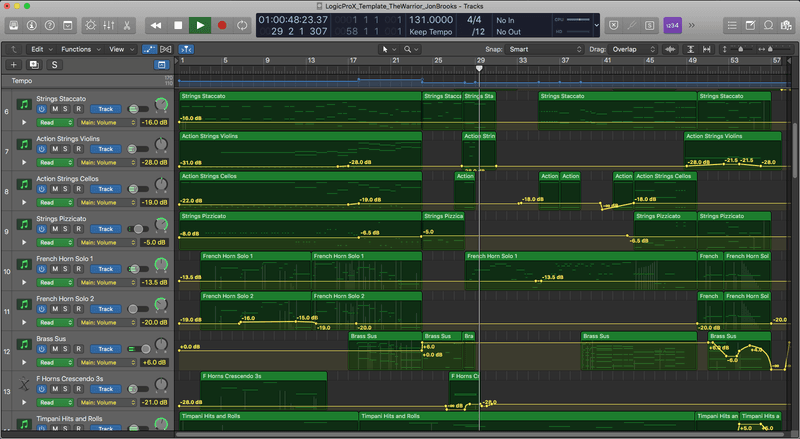Open the Library panel
Viewport: 800px width, 439px height.
(x=14, y=25)
